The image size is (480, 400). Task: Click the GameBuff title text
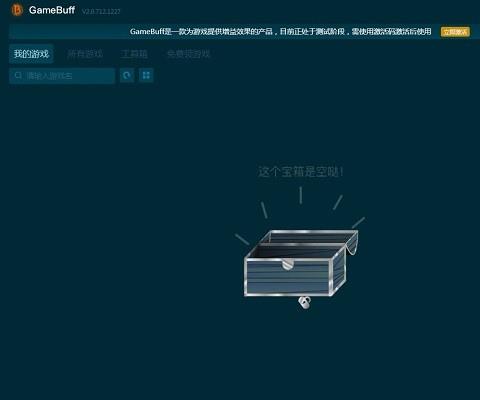click(x=52, y=10)
